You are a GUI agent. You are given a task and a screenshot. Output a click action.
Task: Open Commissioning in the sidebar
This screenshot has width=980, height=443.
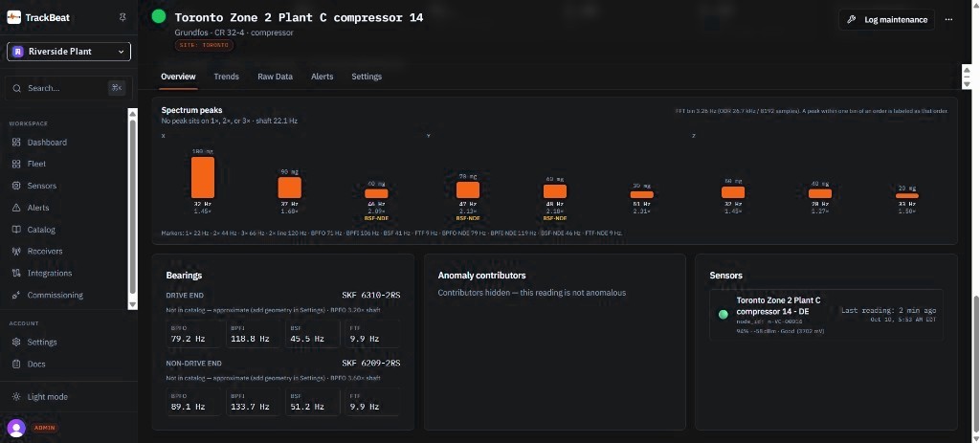(x=55, y=295)
